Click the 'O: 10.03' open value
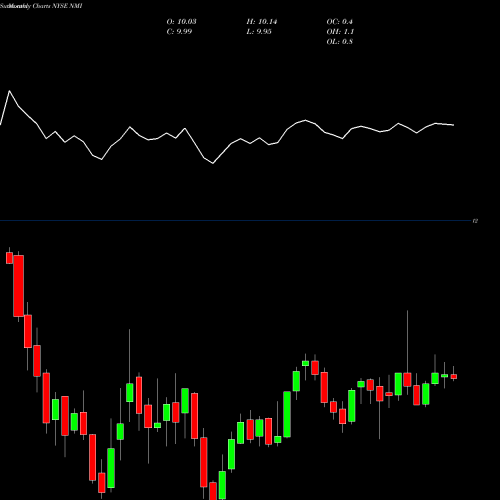Viewport: 500px width, 500px height. tap(181, 22)
